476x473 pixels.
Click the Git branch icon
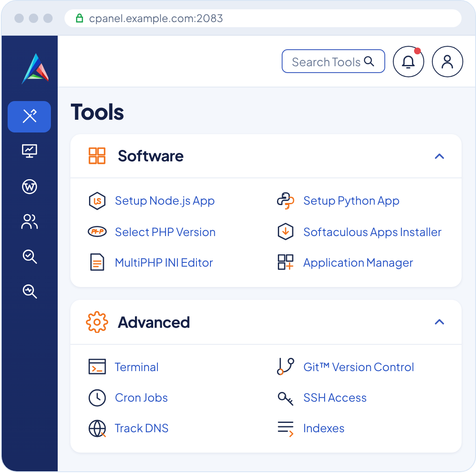[286, 366]
